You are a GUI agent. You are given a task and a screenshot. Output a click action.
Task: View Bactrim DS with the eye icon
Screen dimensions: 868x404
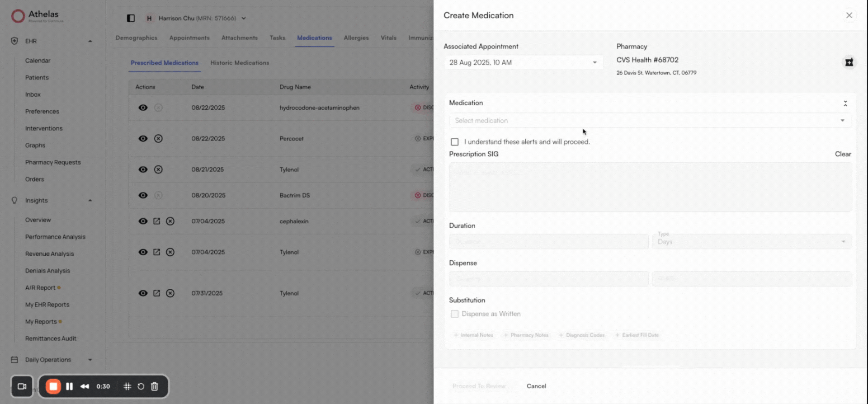(x=143, y=195)
